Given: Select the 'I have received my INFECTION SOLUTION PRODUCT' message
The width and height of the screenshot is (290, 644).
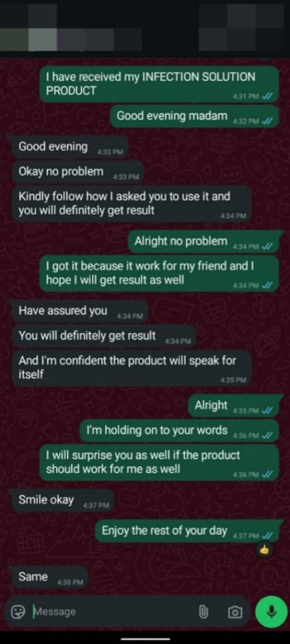Looking at the screenshot, I should [x=159, y=84].
